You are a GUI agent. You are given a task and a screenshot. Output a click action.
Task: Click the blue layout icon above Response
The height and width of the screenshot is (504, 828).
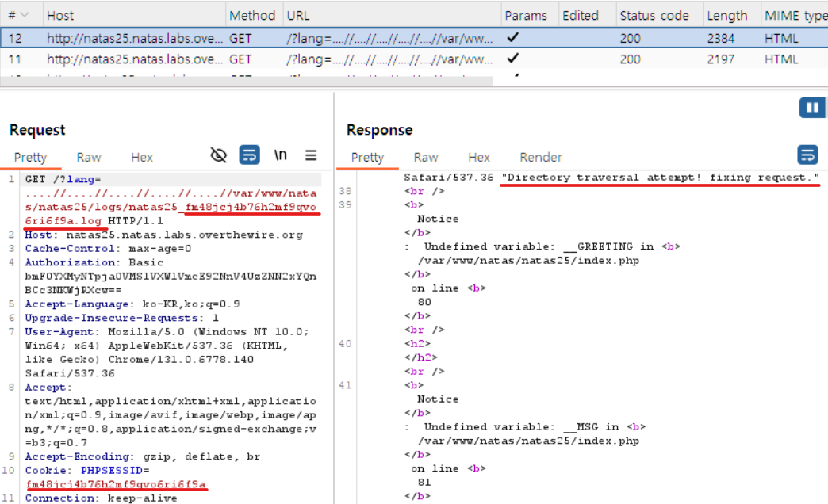(x=812, y=108)
